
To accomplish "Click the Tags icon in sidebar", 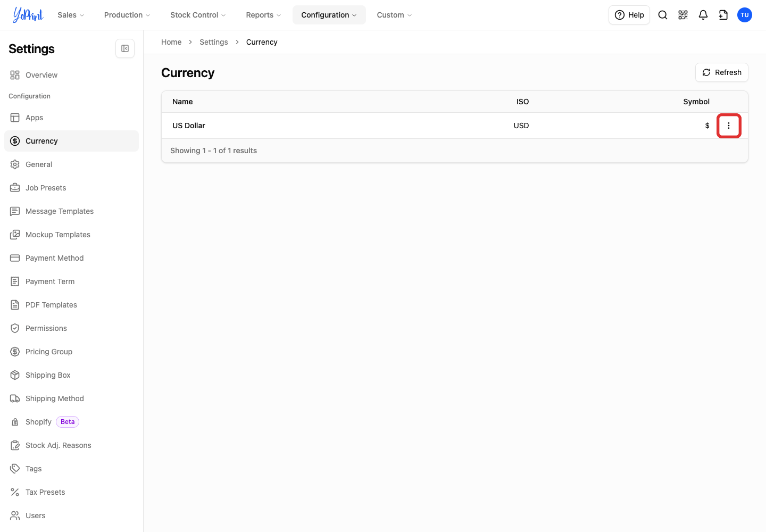I will click(15, 469).
